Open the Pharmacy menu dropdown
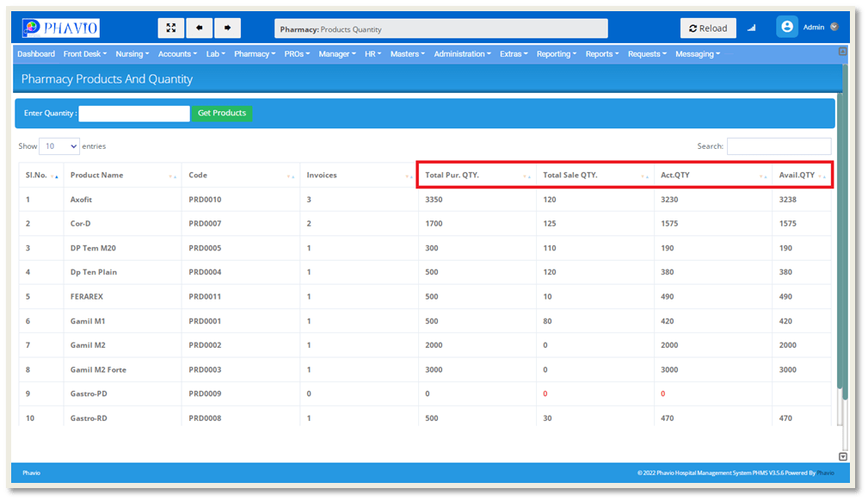868x501 pixels. (255, 54)
